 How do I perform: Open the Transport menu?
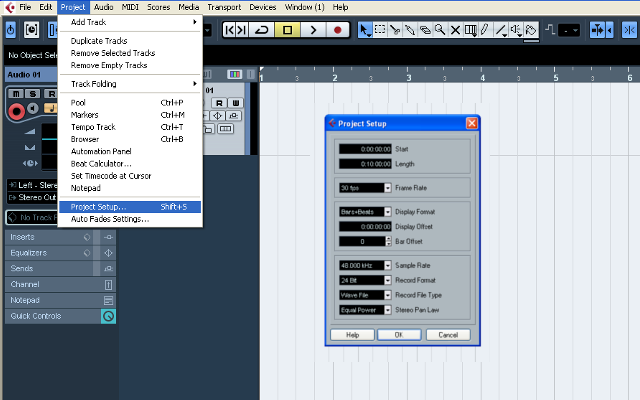pos(224,7)
